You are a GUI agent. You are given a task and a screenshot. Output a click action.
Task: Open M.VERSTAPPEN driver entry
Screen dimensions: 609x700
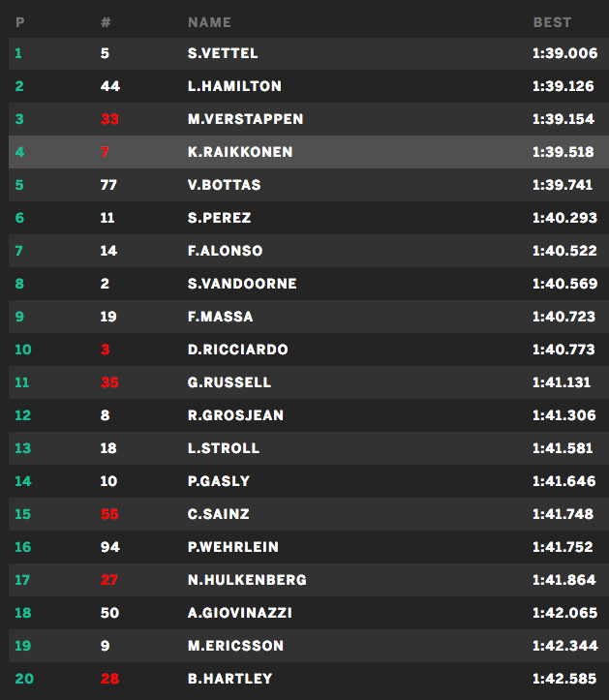coord(245,119)
